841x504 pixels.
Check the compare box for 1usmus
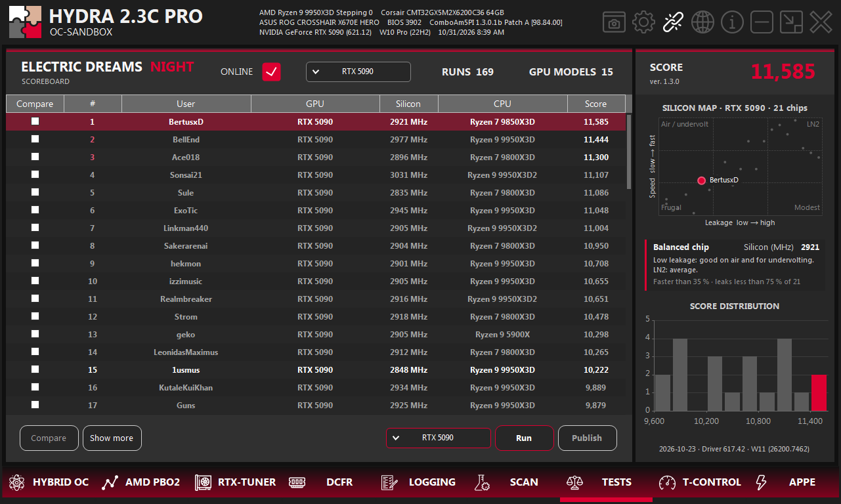pyautogui.click(x=35, y=369)
